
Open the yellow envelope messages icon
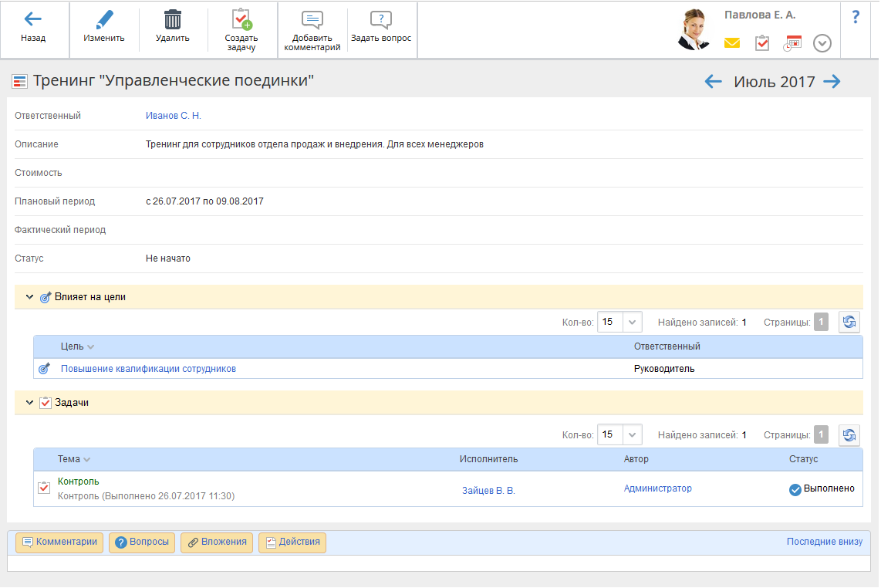[731, 43]
